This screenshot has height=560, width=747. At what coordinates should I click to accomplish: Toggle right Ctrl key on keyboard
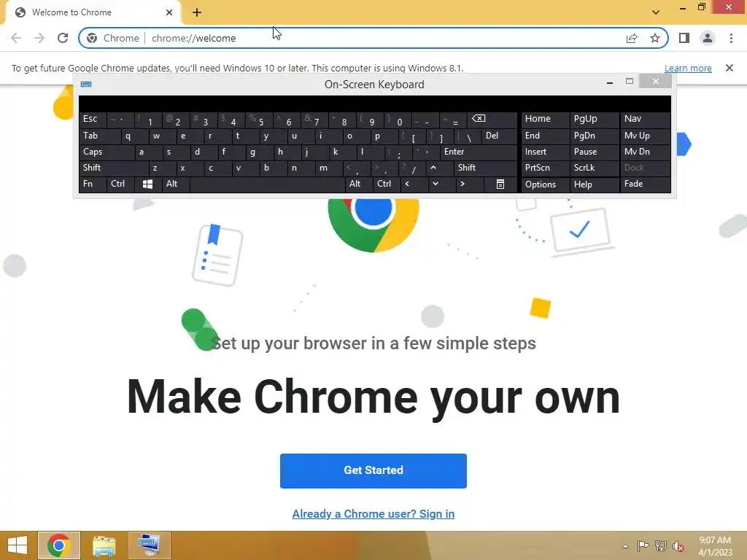[386, 184]
